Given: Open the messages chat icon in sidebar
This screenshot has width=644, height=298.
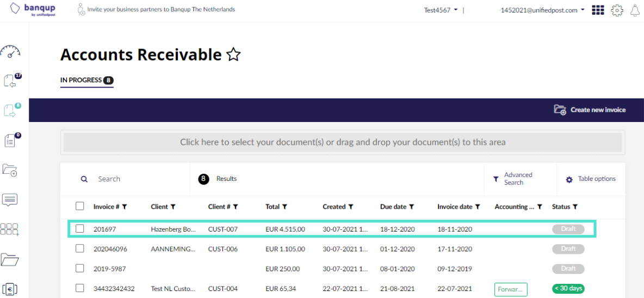Looking at the screenshot, I should (10, 199).
